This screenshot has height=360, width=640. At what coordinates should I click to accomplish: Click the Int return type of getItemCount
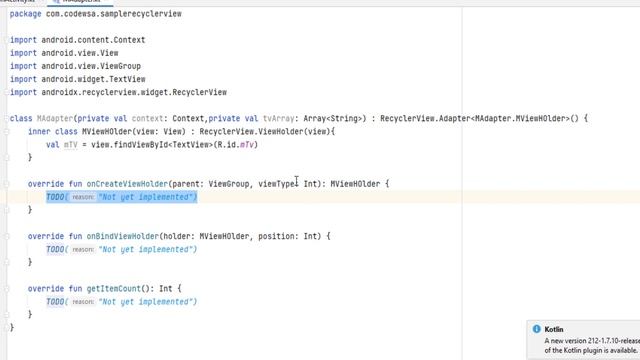(165, 288)
